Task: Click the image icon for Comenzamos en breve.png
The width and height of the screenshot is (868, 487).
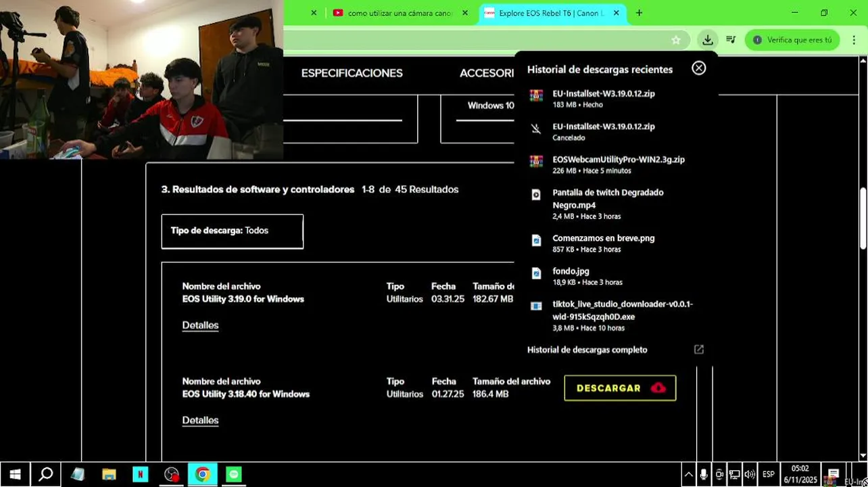Action: [x=536, y=240]
